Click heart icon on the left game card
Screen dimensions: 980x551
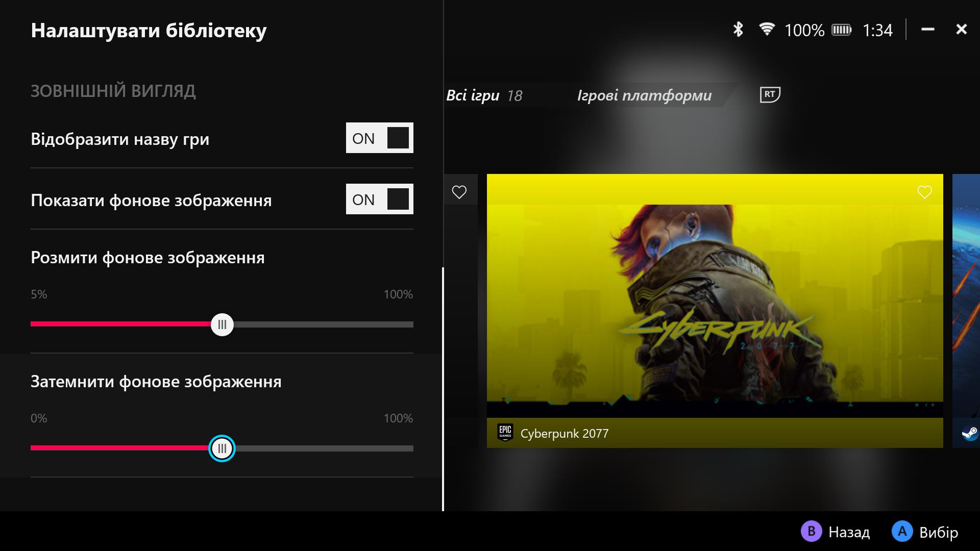pyautogui.click(x=459, y=192)
